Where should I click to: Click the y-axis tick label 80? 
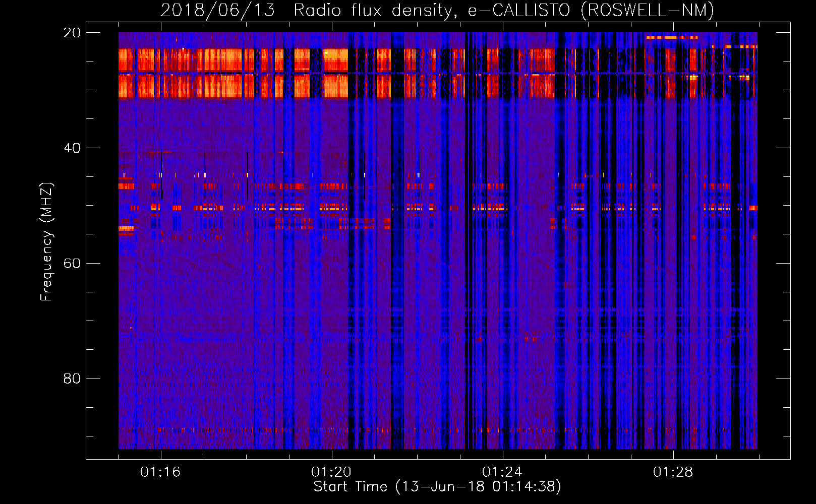pyautogui.click(x=72, y=379)
